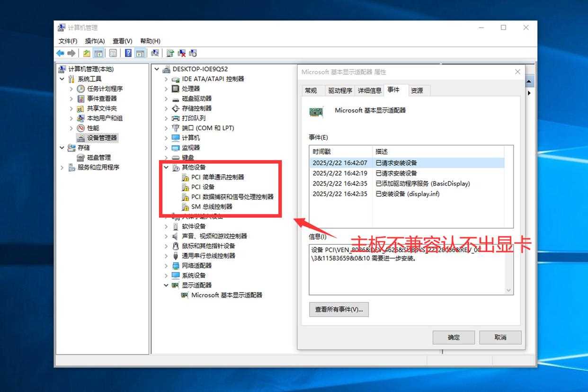Click the Help question mark toolbar icon
The height and width of the screenshot is (392, 588).
click(128, 53)
